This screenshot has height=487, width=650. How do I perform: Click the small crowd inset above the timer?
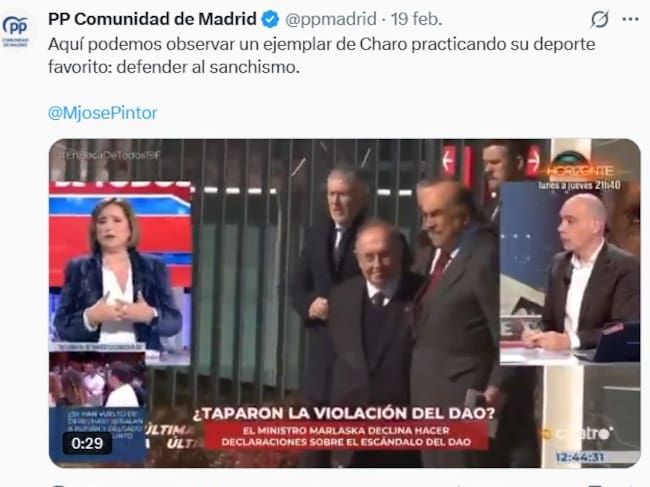(97, 379)
